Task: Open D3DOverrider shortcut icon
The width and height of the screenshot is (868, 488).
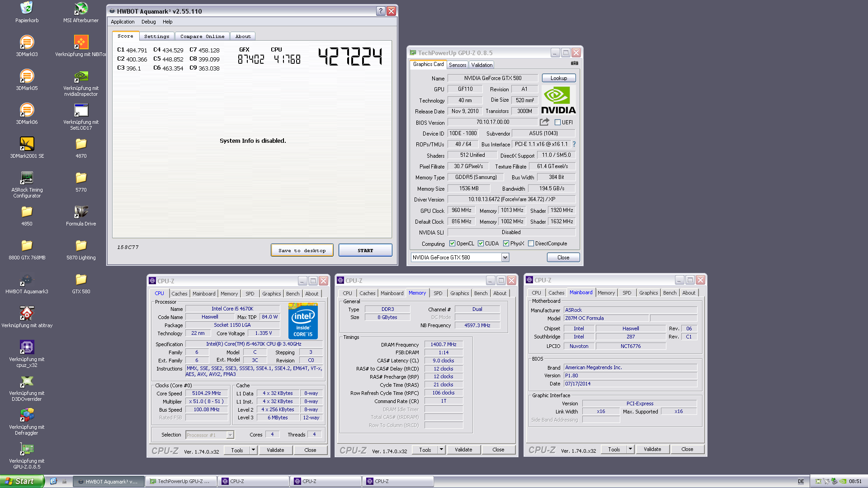Action: tap(27, 381)
